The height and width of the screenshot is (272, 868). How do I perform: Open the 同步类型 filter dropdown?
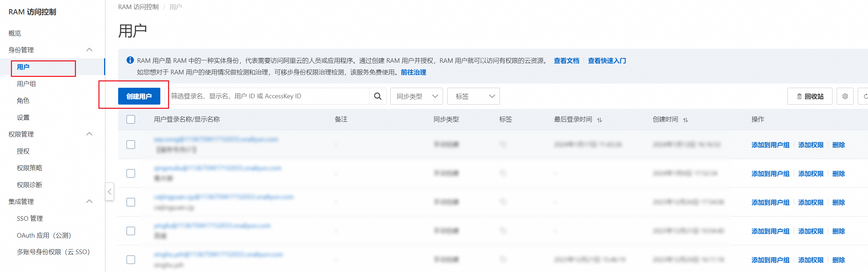coord(417,96)
